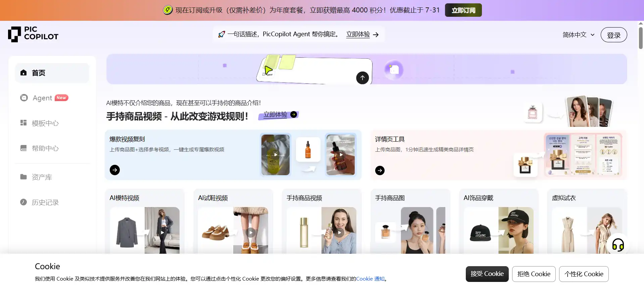Click the page vertical scrollbar
644x294 pixels.
click(x=641, y=38)
